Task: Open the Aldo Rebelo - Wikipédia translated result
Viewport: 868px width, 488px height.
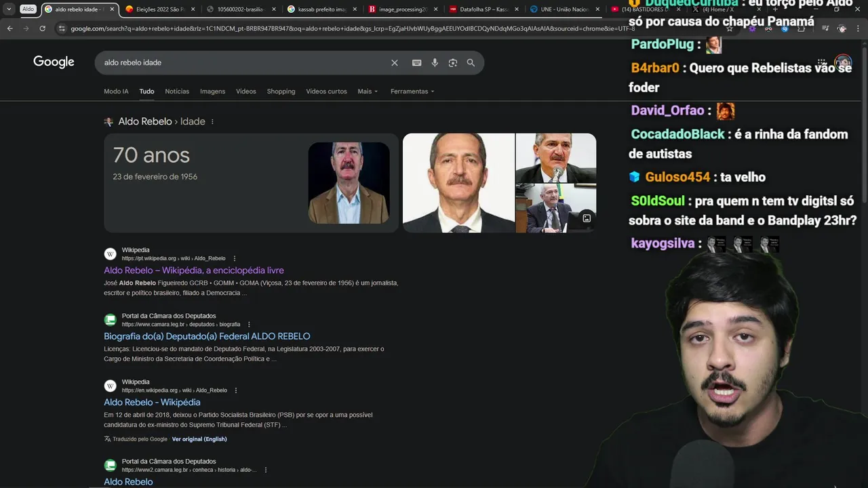Action: point(152,403)
